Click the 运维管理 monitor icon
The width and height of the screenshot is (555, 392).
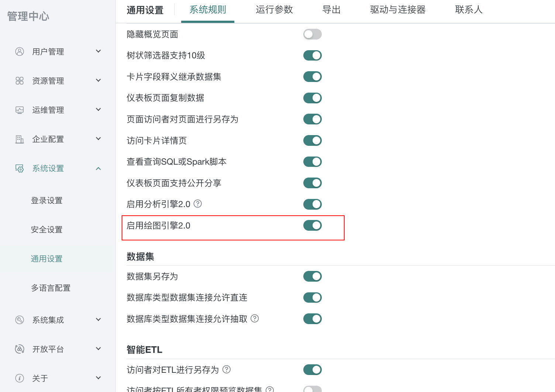(20, 110)
